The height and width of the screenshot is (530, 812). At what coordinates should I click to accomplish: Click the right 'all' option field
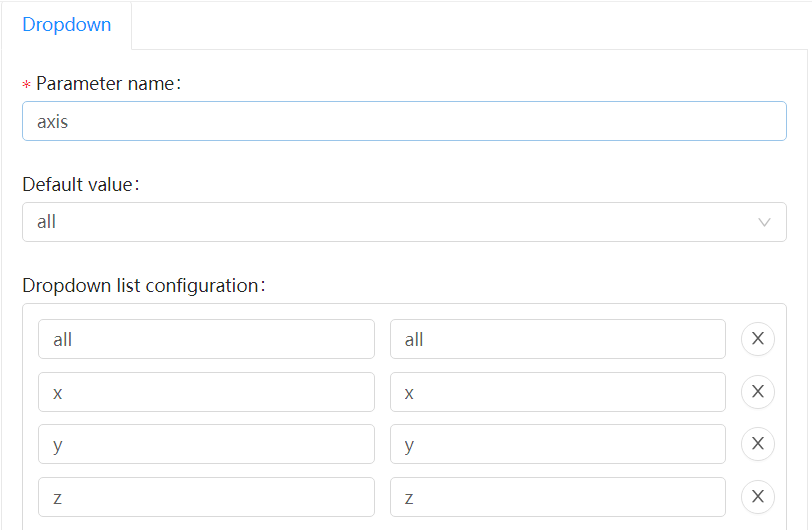coord(557,339)
